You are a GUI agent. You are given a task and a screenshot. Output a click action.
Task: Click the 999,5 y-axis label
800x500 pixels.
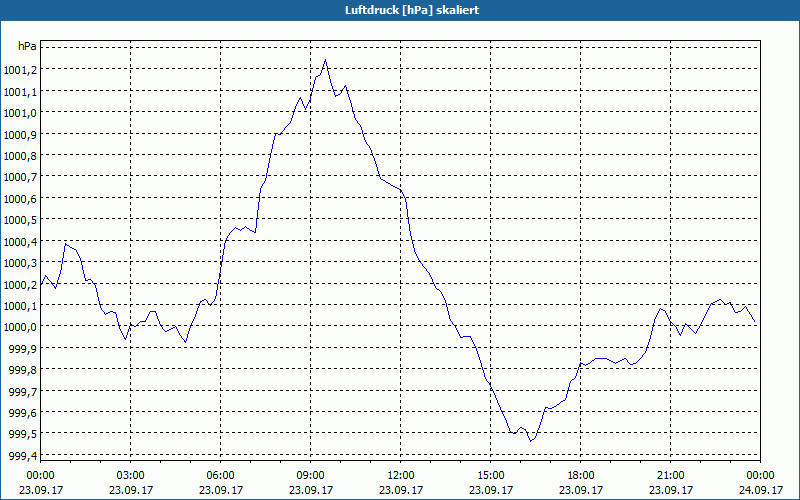(x=23, y=435)
